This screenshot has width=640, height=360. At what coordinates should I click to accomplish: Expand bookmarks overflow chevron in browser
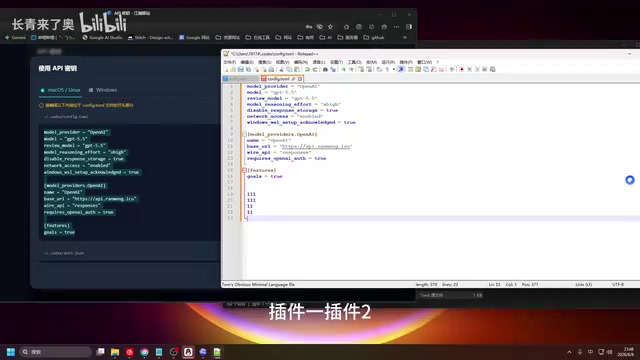(x=405, y=38)
